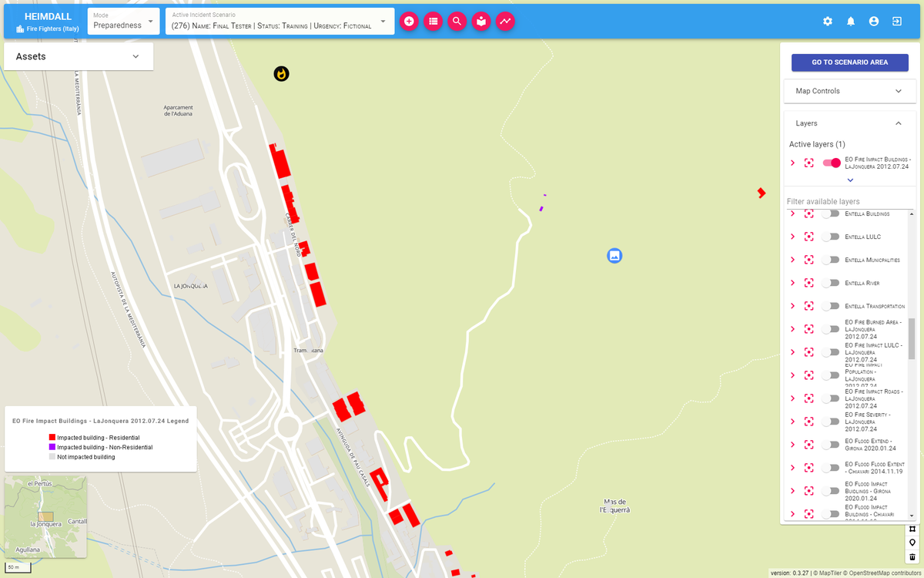
Task: Enable Entella Buildings layer
Action: (830, 213)
